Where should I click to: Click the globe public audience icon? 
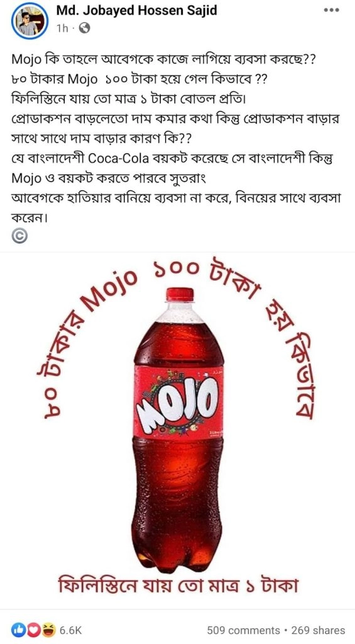(x=84, y=28)
